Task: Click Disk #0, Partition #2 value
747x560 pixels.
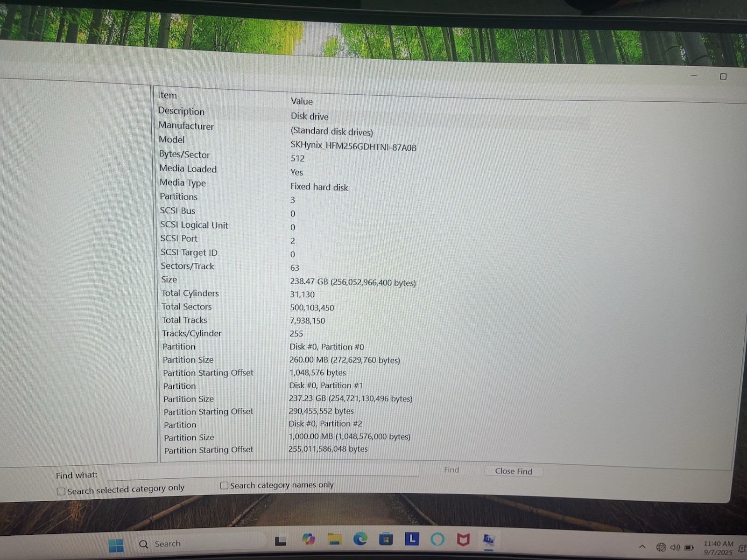Action: point(325,424)
